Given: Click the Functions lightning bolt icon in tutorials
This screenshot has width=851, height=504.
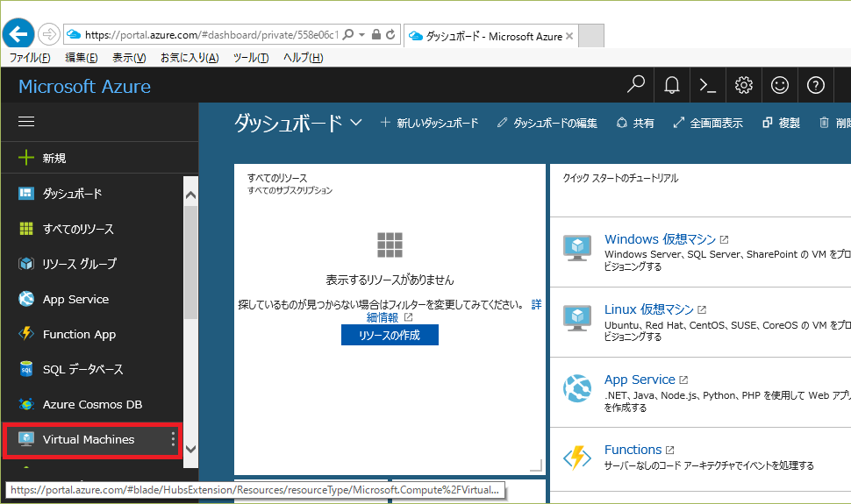Looking at the screenshot, I should 577,458.
